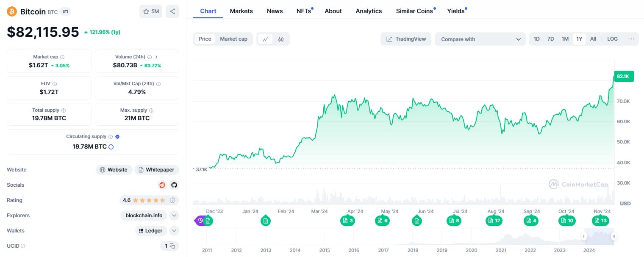Select the 1M time range
The image size is (644, 257).
565,39
